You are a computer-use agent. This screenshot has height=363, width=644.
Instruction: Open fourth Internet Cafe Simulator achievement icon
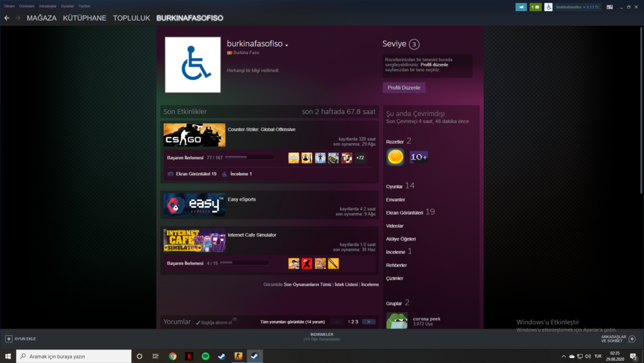point(333,264)
